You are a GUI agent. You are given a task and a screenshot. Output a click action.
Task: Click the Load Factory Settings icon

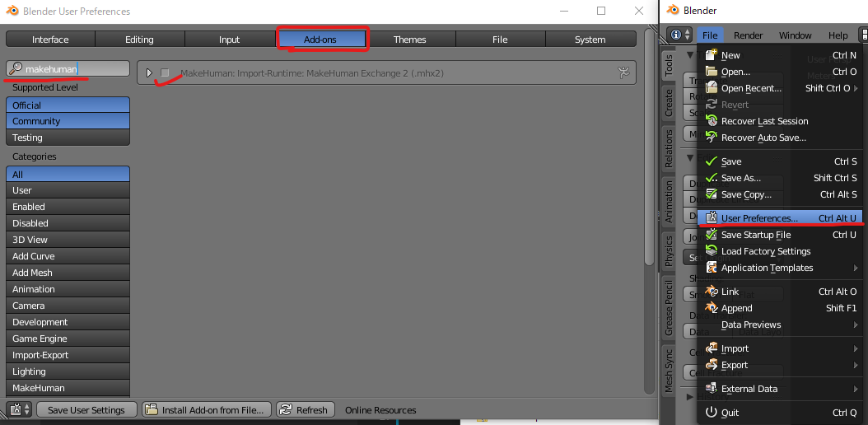pos(712,251)
